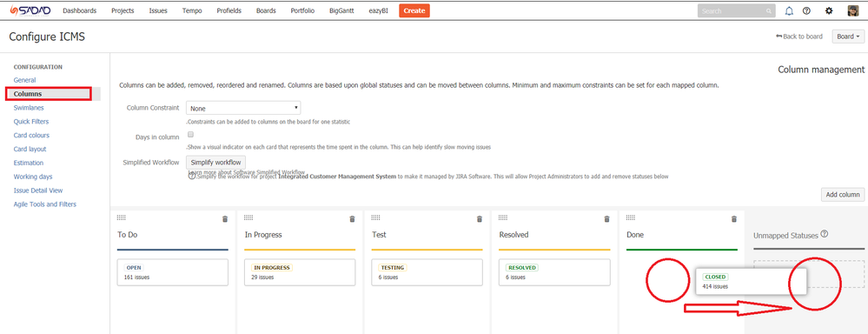Open the Tempo menu
The image size is (868, 334).
[192, 10]
